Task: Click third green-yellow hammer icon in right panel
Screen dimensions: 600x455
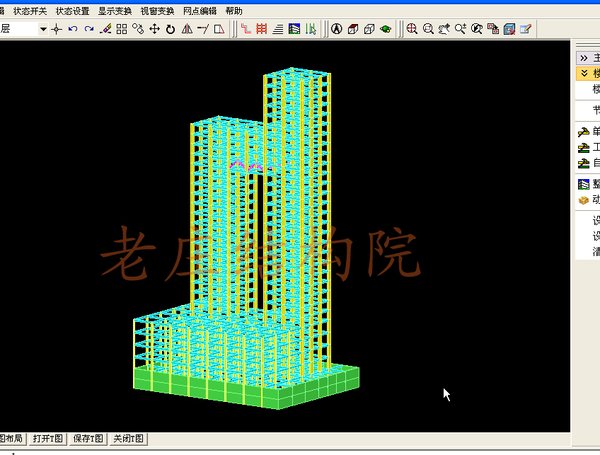Action: tap(584, 164)
